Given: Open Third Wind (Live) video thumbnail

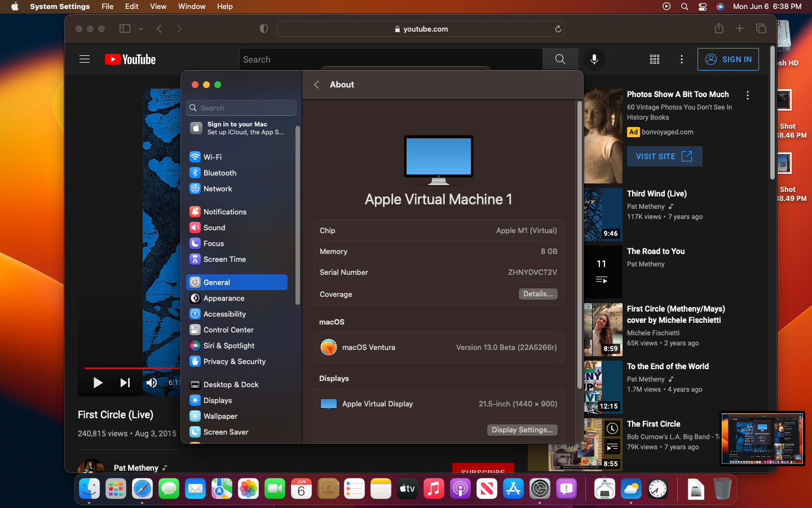Looking at the screenshot, I should tap(603, 215).
